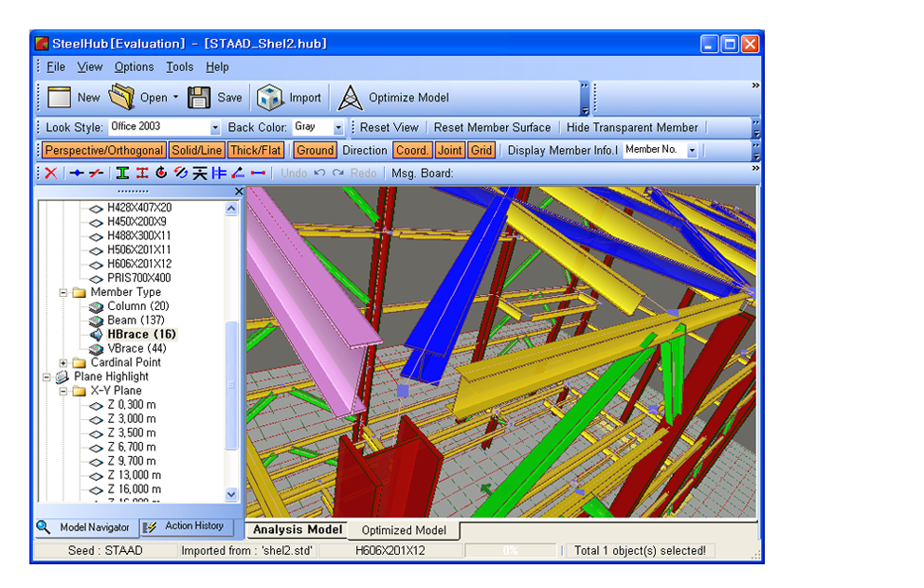Toggle Perspective/Orthogonal view mode
Screen dimensions: 924x588
(103, 151)
